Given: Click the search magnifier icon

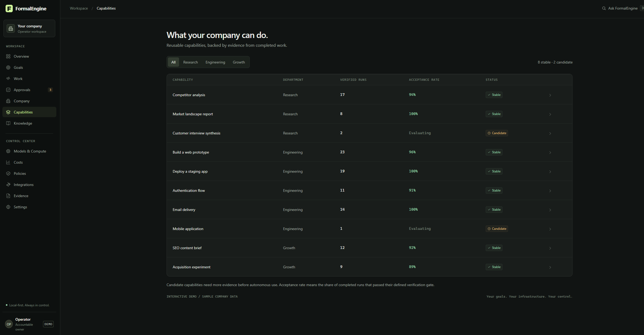Looking at the screenshot, I should [x=604, y=8].
